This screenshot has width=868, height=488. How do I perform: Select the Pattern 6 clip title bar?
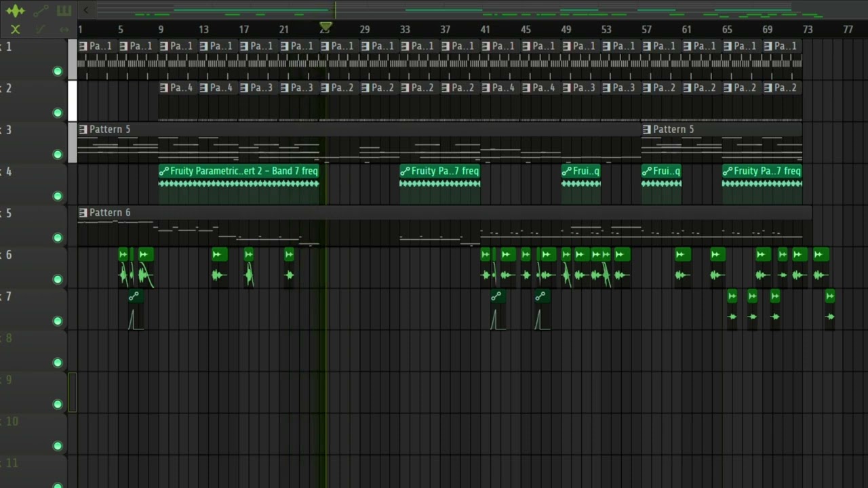445,212
